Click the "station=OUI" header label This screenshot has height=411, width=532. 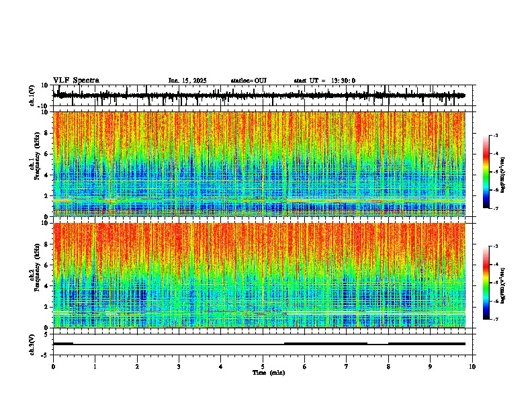249,81
